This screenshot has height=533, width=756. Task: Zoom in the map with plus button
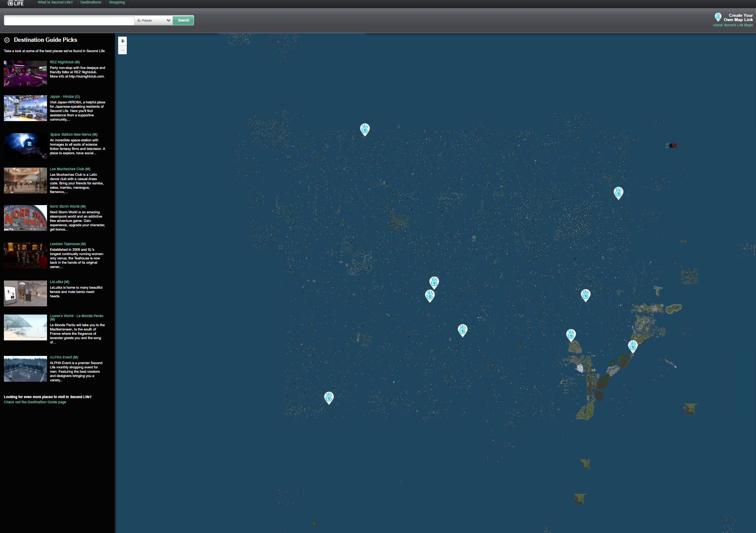(x=122, y=41)
